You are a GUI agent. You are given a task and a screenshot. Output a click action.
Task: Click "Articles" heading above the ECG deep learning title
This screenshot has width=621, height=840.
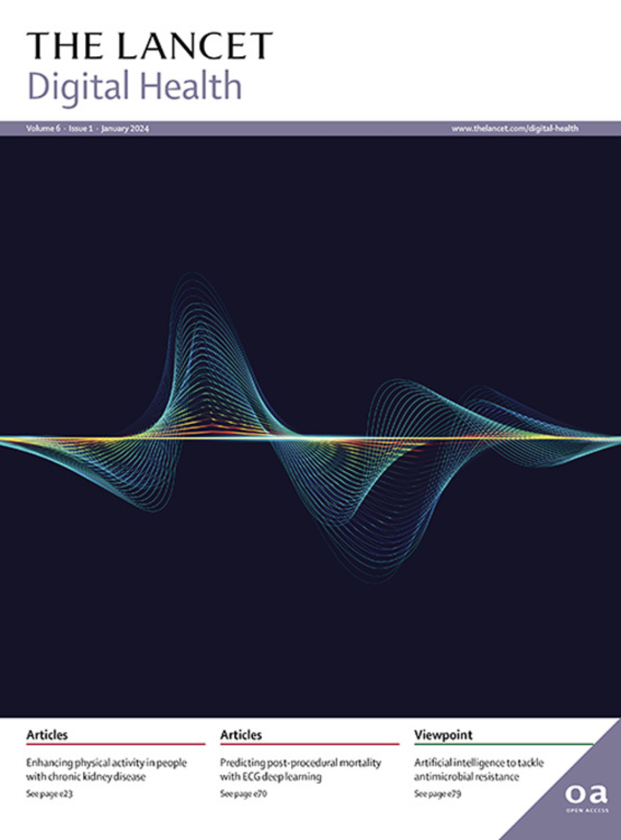click(x=241, y=735)
